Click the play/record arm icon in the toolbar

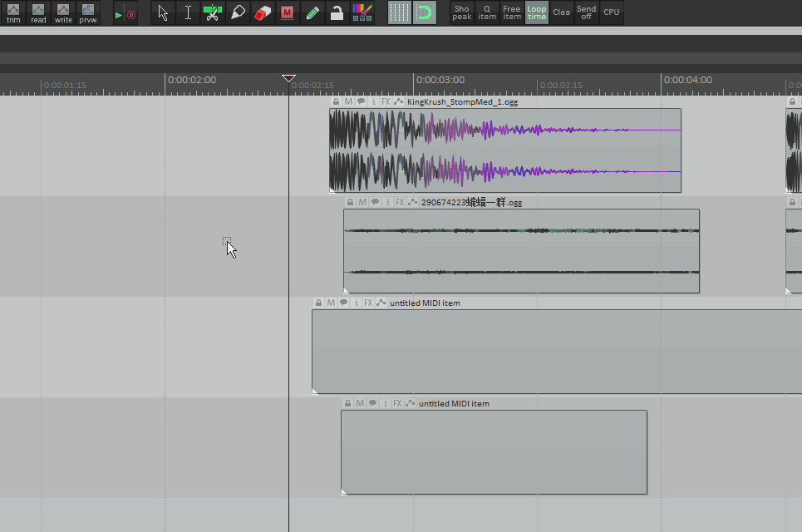coord(125,14)
